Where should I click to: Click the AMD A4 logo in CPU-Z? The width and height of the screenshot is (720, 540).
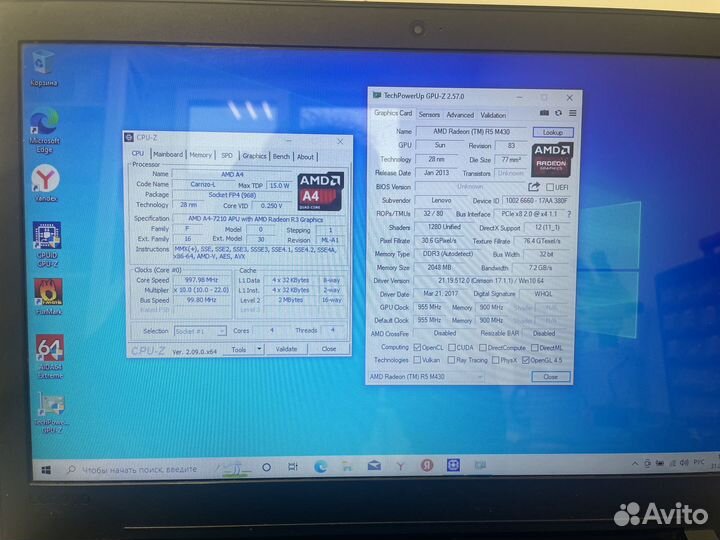(x=320, y=191)
